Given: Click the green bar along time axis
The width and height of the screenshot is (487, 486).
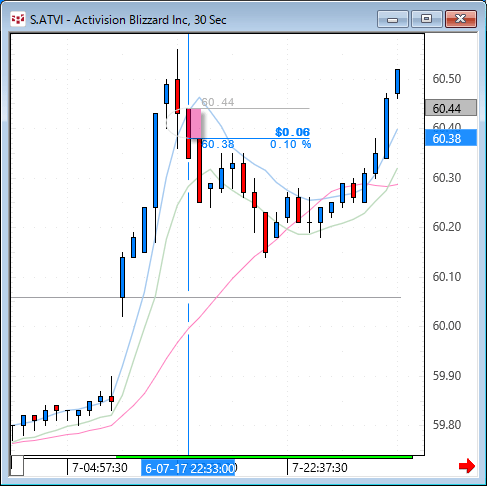Looking at the screenshot, I should [264, 457].
